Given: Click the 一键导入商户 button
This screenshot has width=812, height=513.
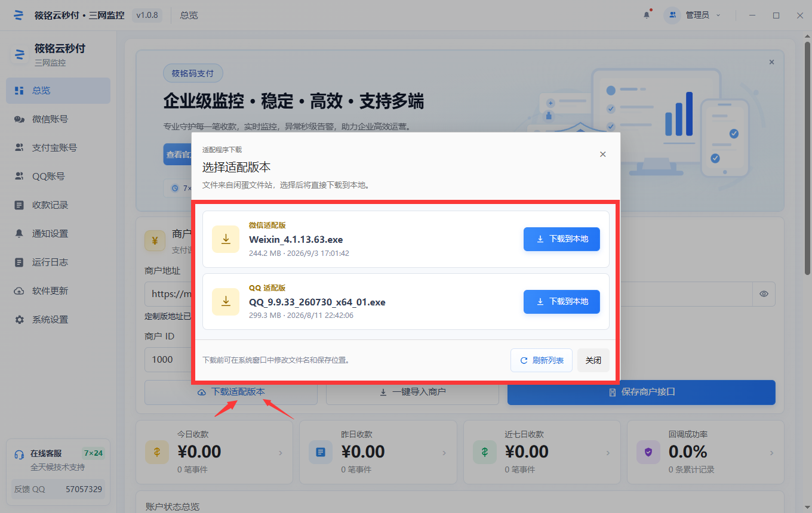Looking at the screenshot, I should click(413, 393).
